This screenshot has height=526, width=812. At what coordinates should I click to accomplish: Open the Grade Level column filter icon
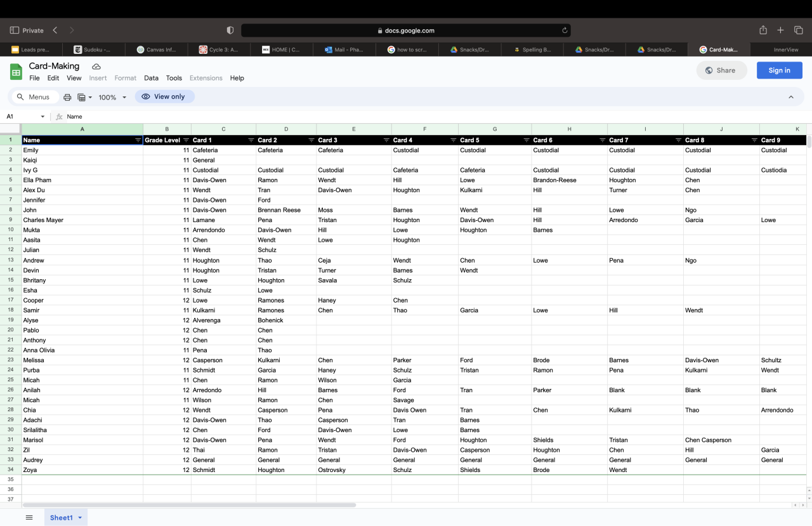(x=186, y=140)
